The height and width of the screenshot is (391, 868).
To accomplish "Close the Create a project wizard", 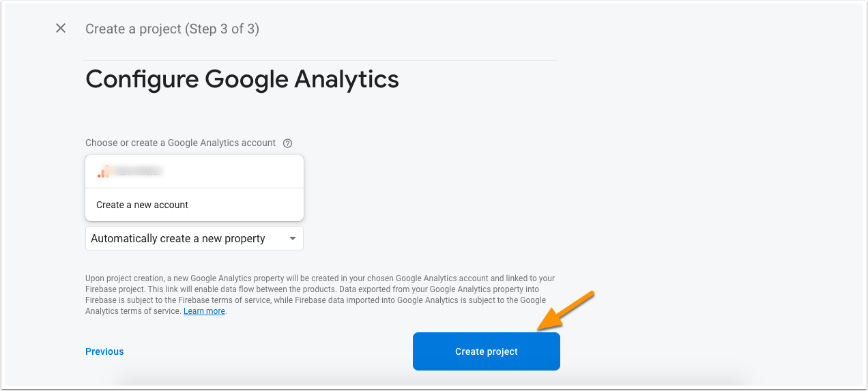I will coord(61,28).
